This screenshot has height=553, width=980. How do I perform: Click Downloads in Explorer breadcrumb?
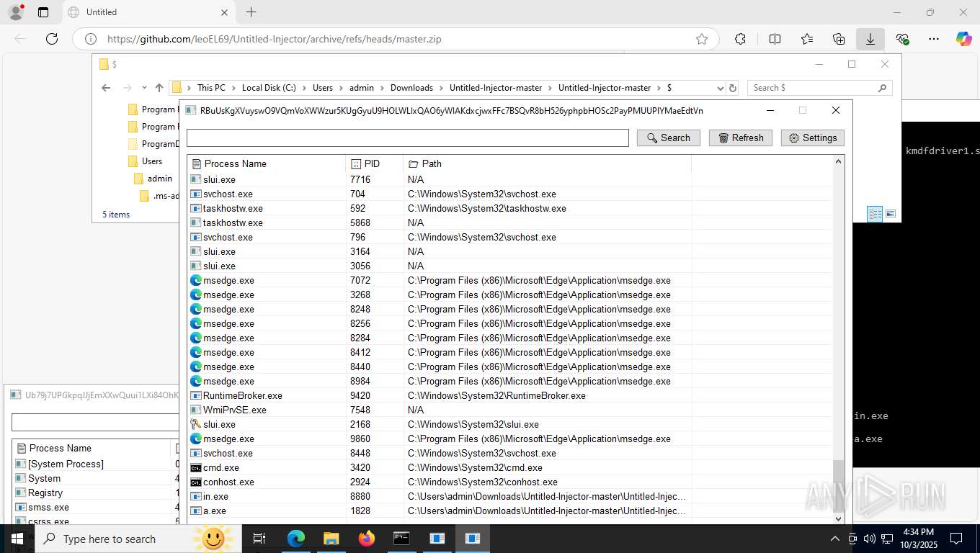[411, 88]
